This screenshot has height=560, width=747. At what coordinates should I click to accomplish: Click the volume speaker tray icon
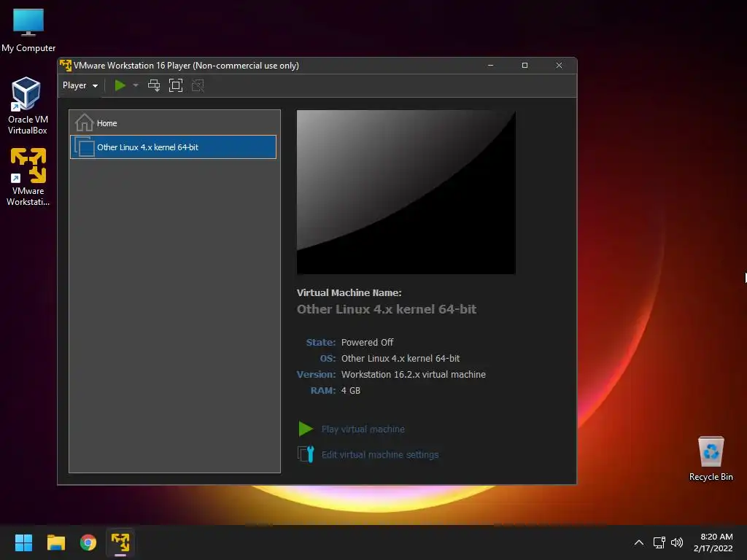coord(677,542)
